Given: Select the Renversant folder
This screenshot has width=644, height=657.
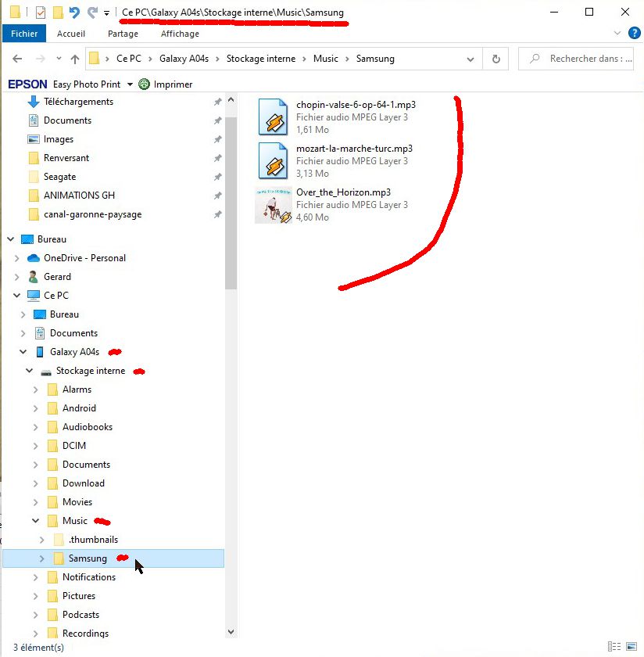Looking at the screenshot, I should pos(66,158).
